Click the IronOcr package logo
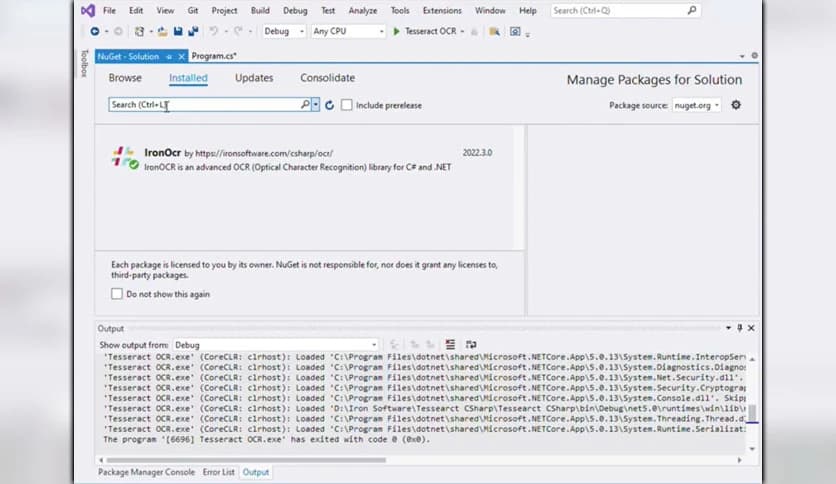836x484 pixels. [125, 158]
